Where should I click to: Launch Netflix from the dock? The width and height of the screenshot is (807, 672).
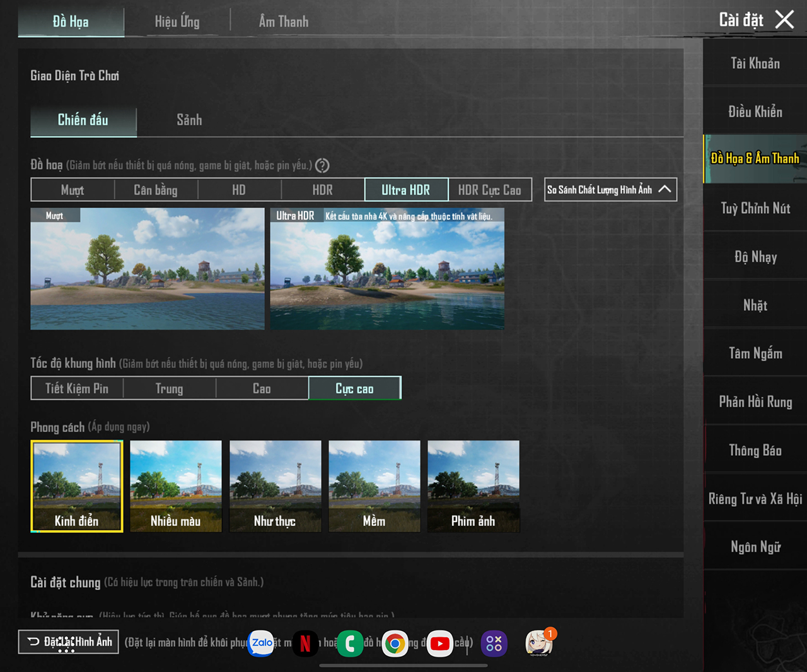point(306,644)
